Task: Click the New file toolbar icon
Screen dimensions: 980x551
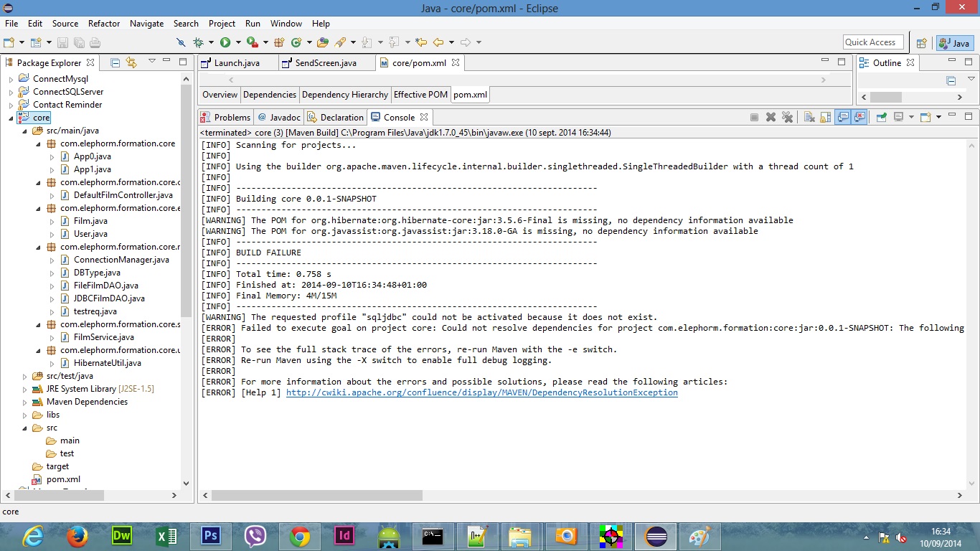Action: pyautogui.click(x=8, y=42)
